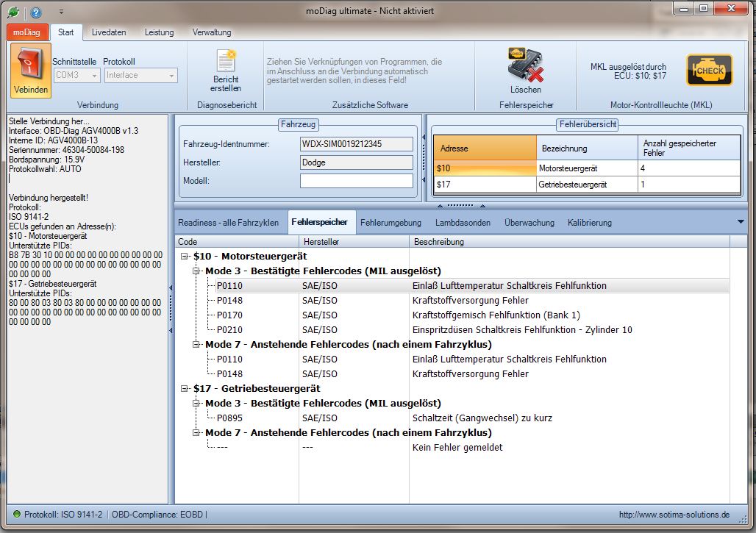Select the $17 row in Fehlerübersicht table
756x533 pixels.
pos(484,185)
